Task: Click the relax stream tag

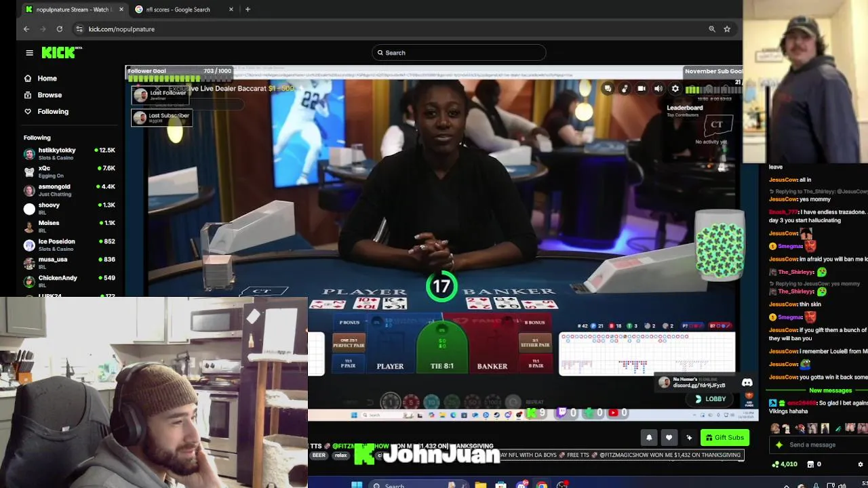Action: point(341,455)
